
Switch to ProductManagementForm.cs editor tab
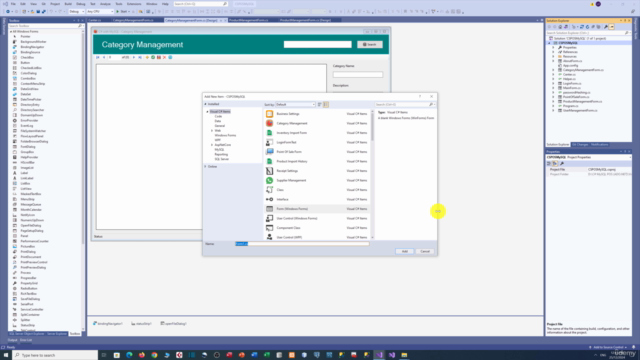click(x=248, y=20)
